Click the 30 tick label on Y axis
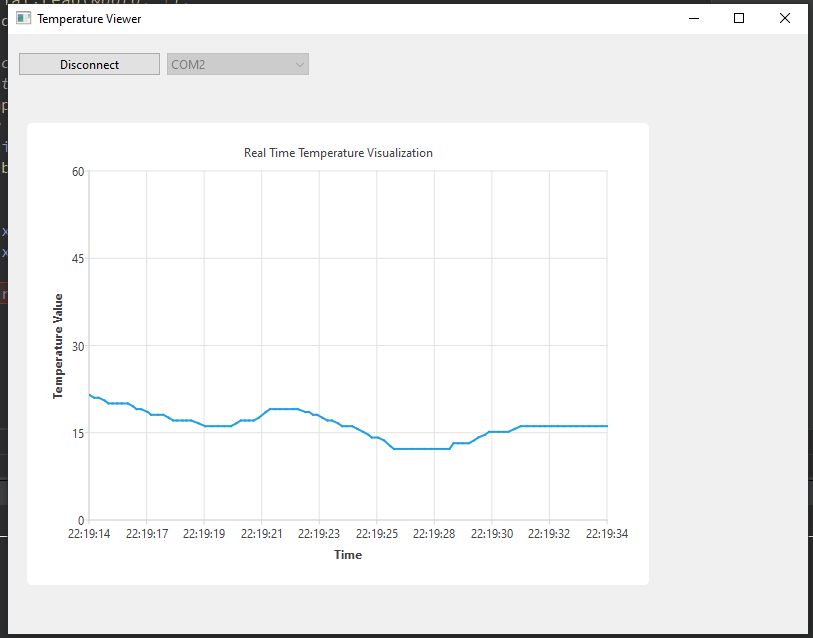This screenshot has height=638, width=813. click(x=77, y=346)
